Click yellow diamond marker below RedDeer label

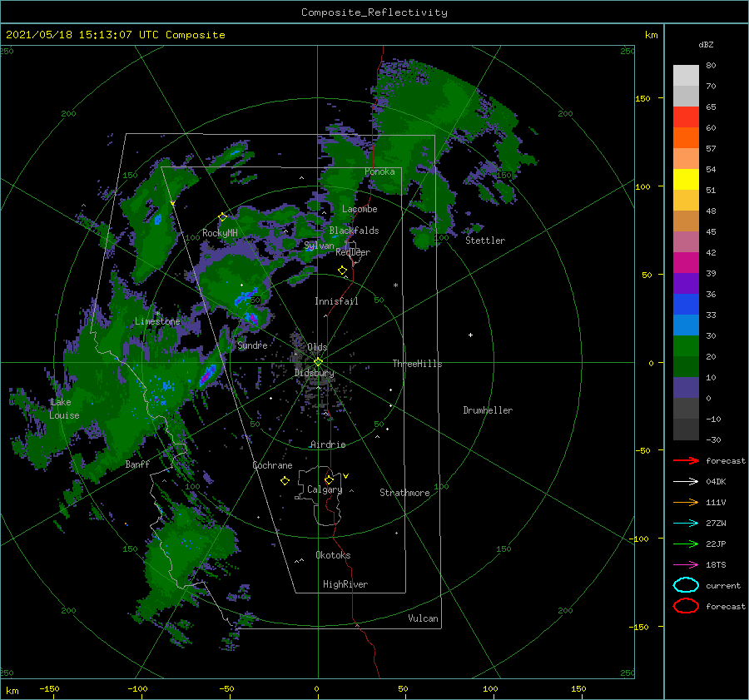click(x=342, y=271)
